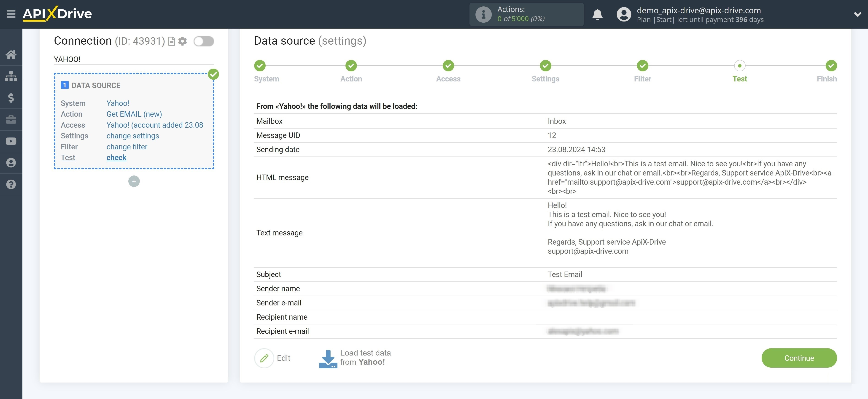Click the HTML message value text
This screenshot has height=399, width=868.
tap(689, 177)
